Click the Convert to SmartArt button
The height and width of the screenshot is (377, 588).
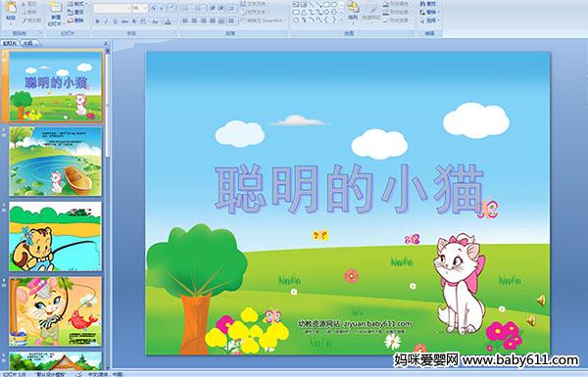[263, 21]
